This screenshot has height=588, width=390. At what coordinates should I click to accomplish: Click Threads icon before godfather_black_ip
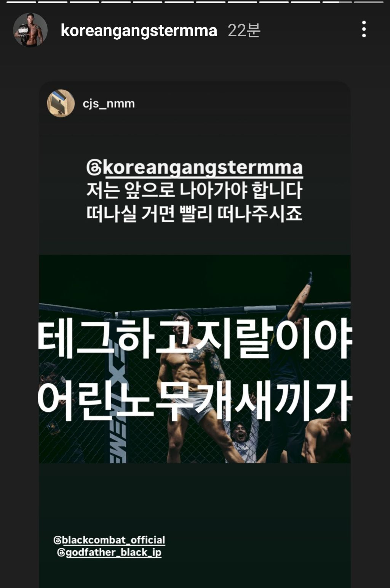pyautogui.click(x=61, y=553)
